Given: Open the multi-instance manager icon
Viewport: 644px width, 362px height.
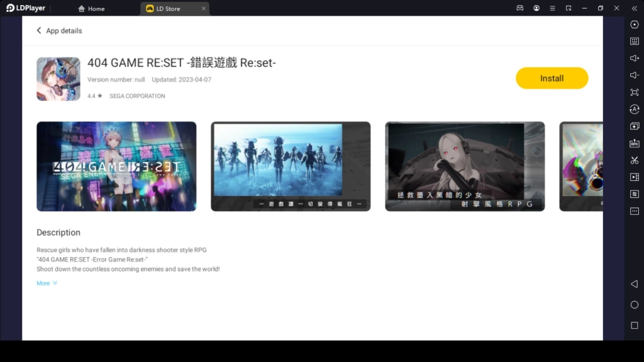Looking at the screenshot, I should click(x=634, y=126).
